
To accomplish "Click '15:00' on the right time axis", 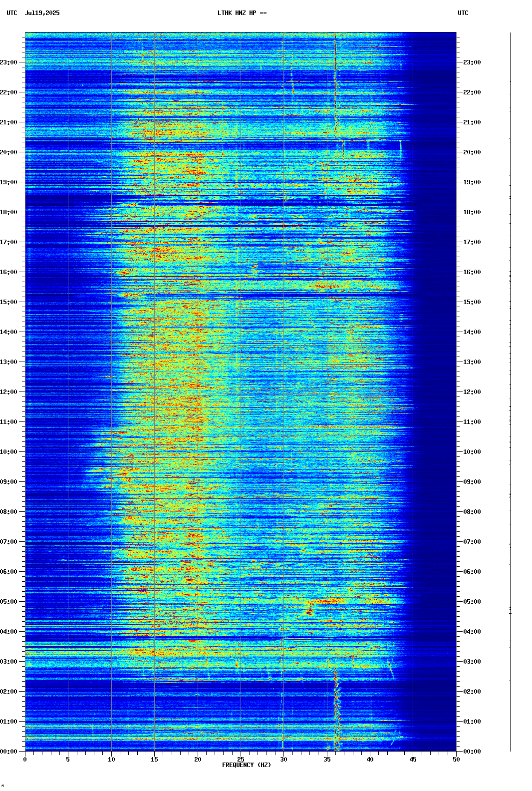I will 472,302.
